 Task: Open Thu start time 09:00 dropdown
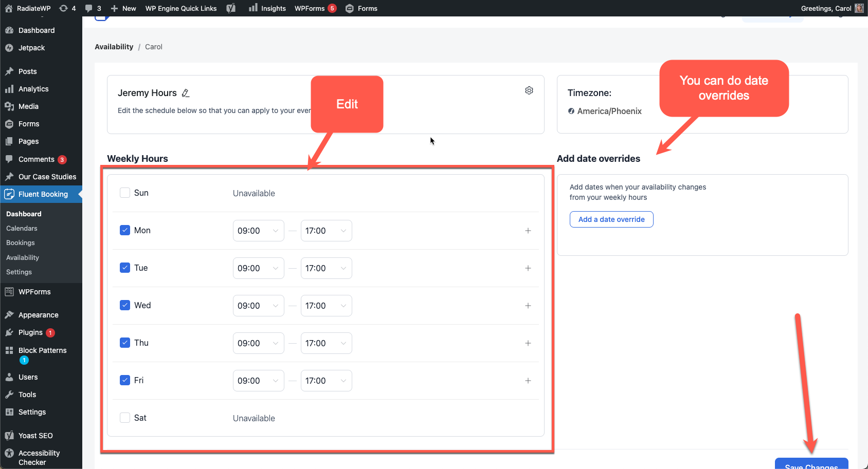click(x=259, y=343)
